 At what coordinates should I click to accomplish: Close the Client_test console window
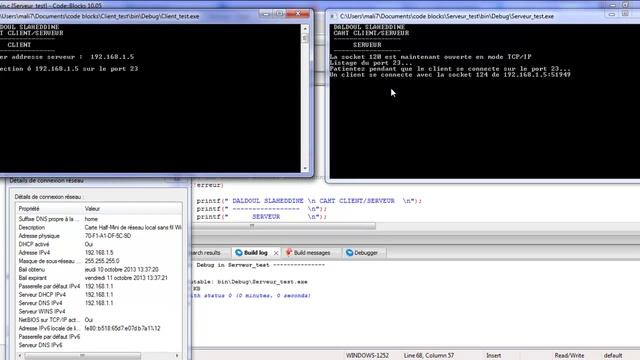(x=298, y=14)
